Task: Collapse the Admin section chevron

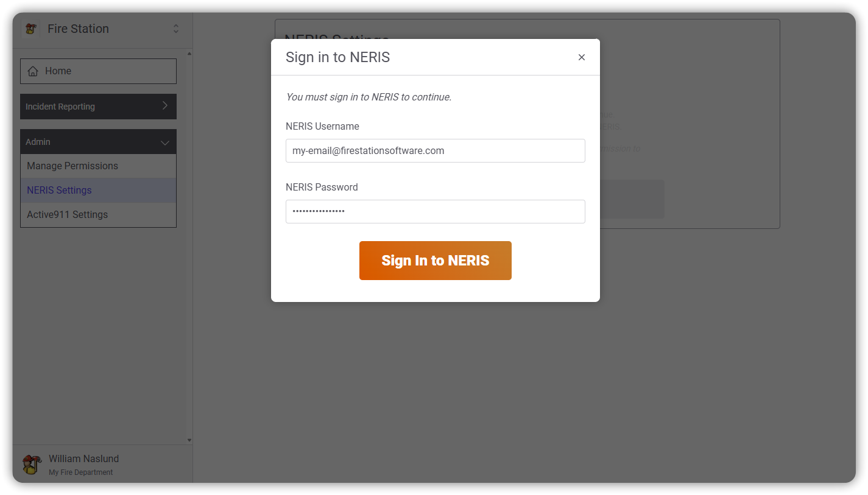Action: (x=164, y=142)
